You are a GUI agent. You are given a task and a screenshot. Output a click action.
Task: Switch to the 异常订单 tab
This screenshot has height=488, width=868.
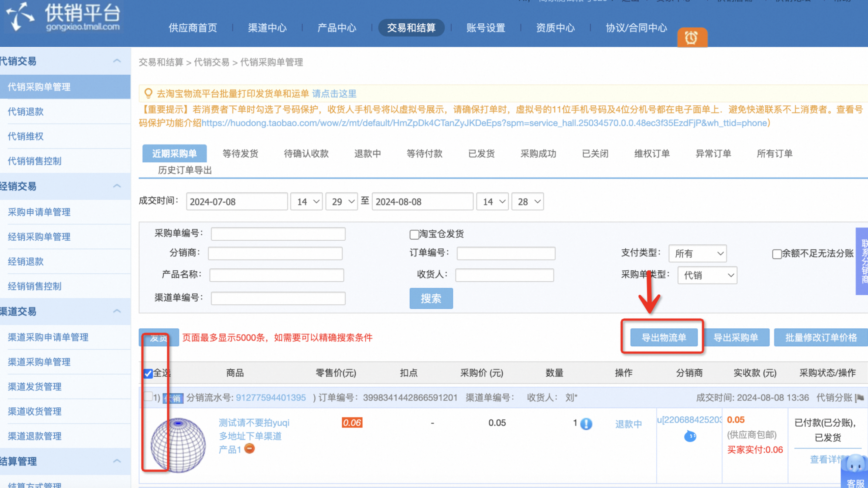[x=713, y=153]
